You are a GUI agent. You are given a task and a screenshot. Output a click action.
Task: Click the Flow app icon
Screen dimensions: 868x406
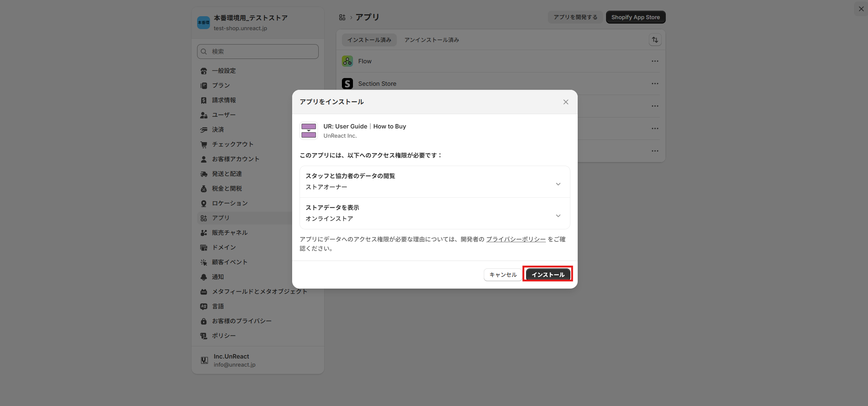click(347, 61)
